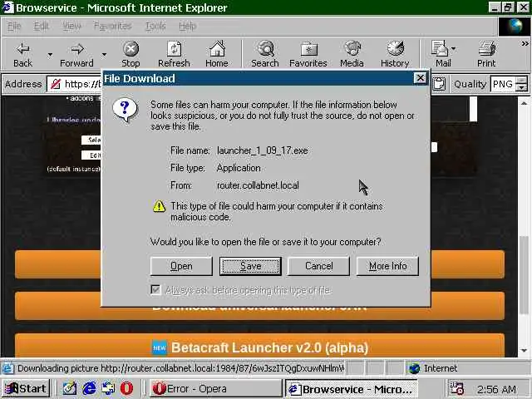The height and width of the screenshot is (399, 532).
Task: Click the More Info button
Action: click(387, 266)
